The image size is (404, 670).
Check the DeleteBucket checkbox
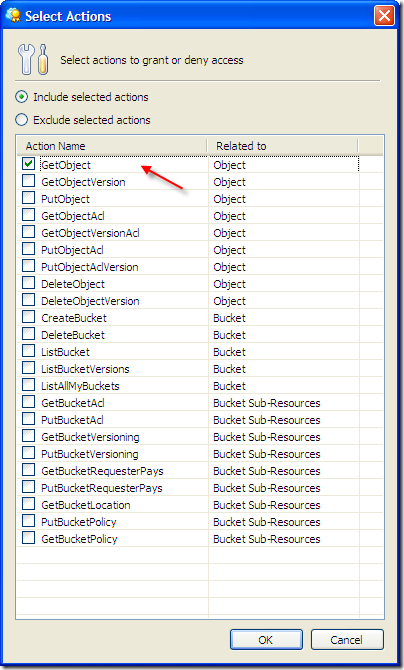point(29,334)
